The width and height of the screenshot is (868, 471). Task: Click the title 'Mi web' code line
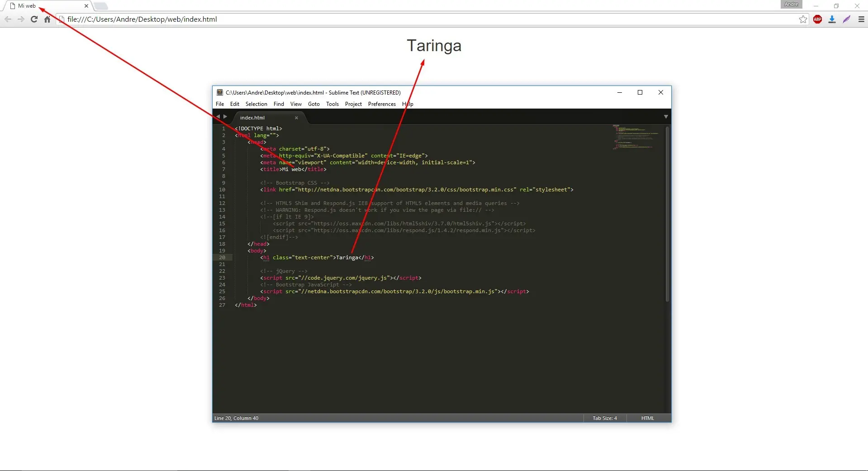pos(293,169)
